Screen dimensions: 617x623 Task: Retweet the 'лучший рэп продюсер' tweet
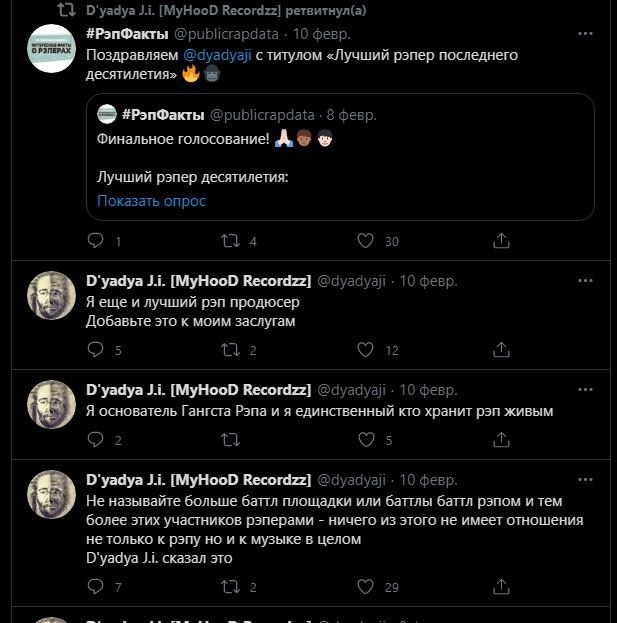tap(229, 350)
